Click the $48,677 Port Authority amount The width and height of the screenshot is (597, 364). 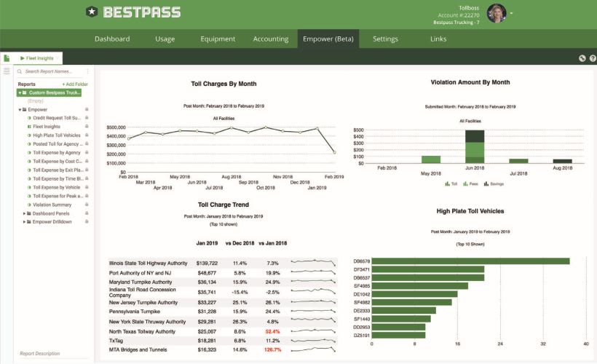click(207, 273)
